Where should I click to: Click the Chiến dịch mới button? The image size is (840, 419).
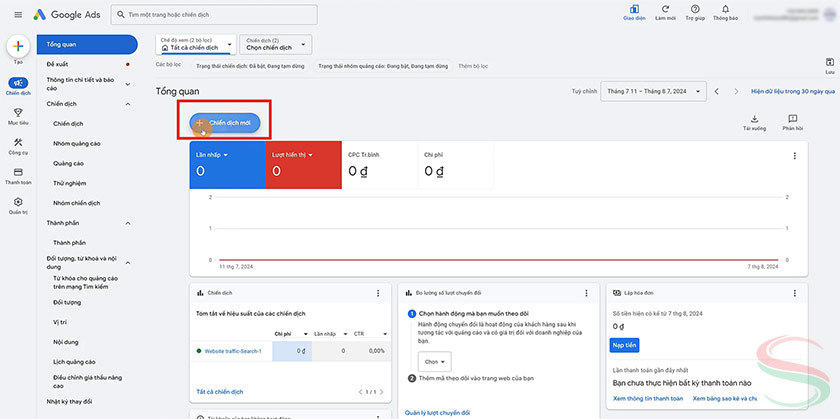225,122
